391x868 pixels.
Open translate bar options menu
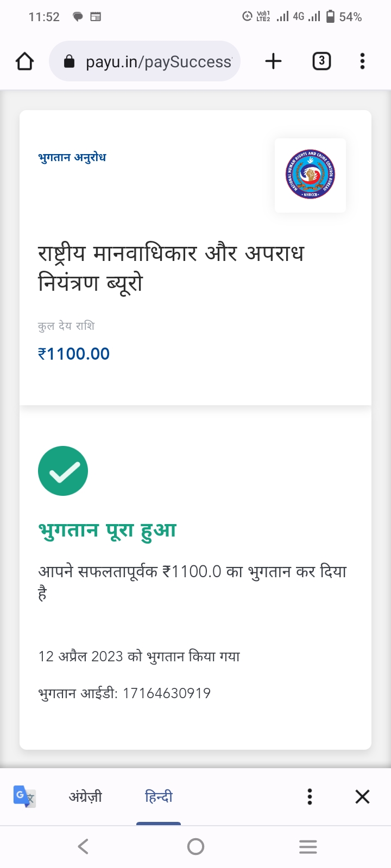click(x=310, y=796)
